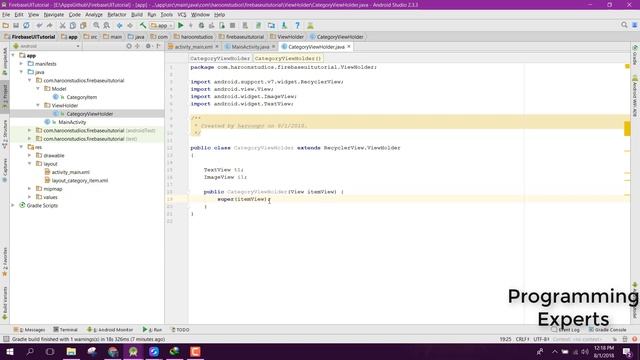Switch to MainActivity.java editor tab

[250, 47]
